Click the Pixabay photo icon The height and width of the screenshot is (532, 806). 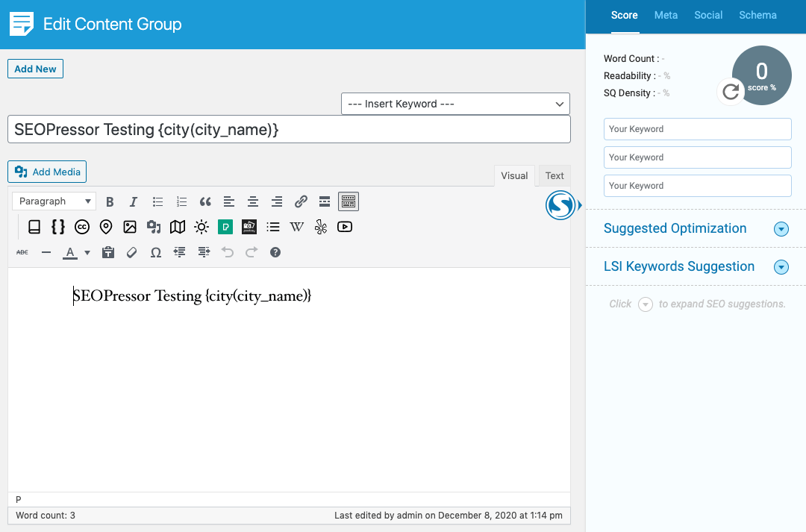[x=249, y=227]
